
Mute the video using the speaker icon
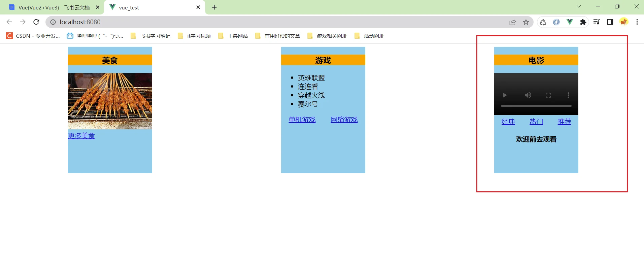point(528,95)
